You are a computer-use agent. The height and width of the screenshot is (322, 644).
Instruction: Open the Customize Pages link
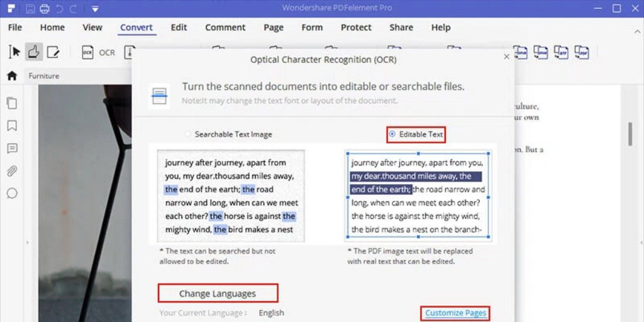[455, 313]
